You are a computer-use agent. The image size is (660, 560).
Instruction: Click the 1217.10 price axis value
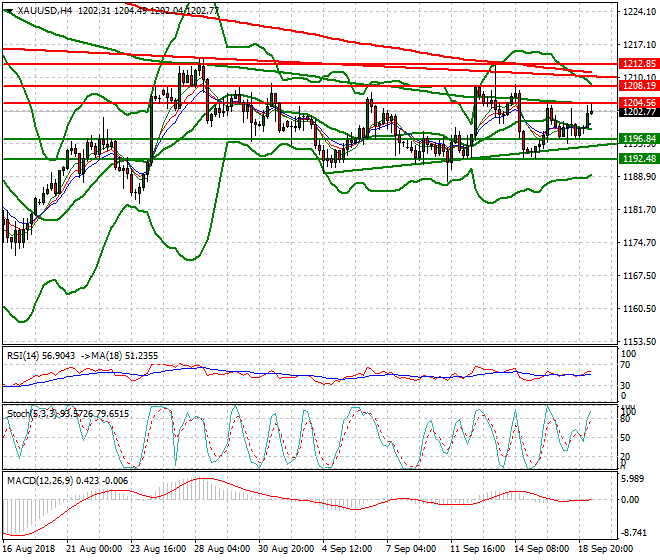[639, 45]
